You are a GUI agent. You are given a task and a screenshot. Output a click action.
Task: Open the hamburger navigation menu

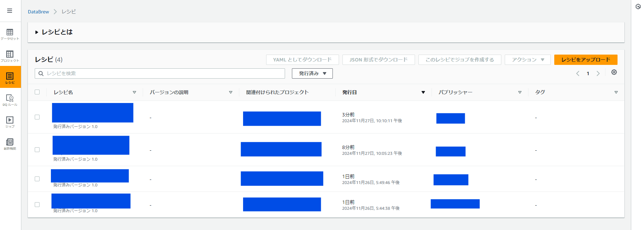pos(10,11)
